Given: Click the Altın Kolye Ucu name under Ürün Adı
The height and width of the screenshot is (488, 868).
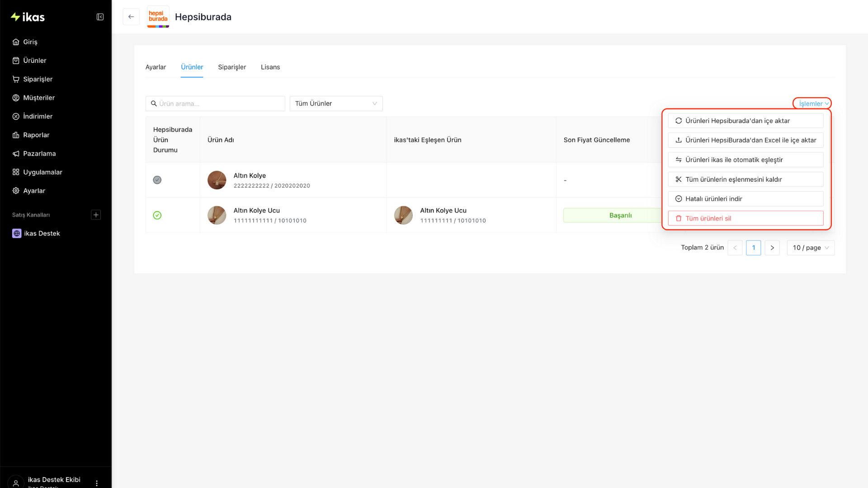Looking at the screenshot, I should click(257, 211).
